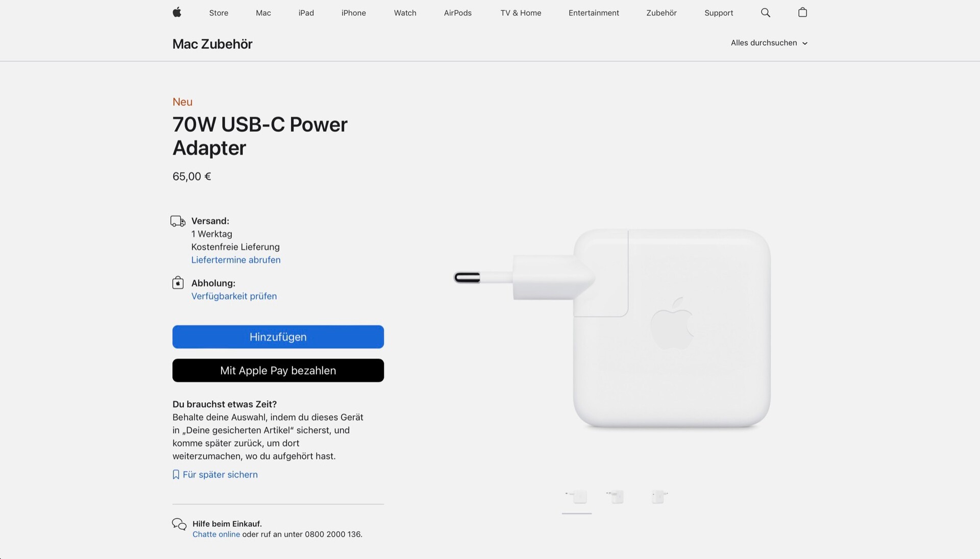The image size is (980, 559).
Task: Select the second product gallery thumbnail
Action: (616, 497)
